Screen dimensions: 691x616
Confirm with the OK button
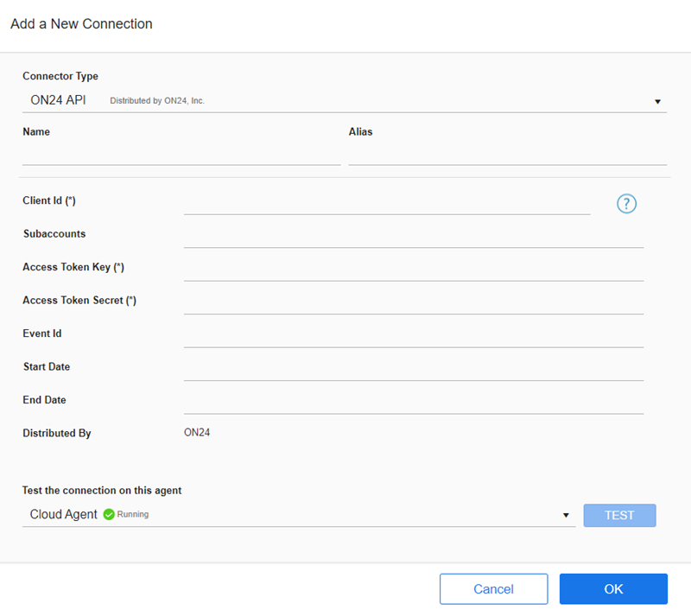point(613,588)
